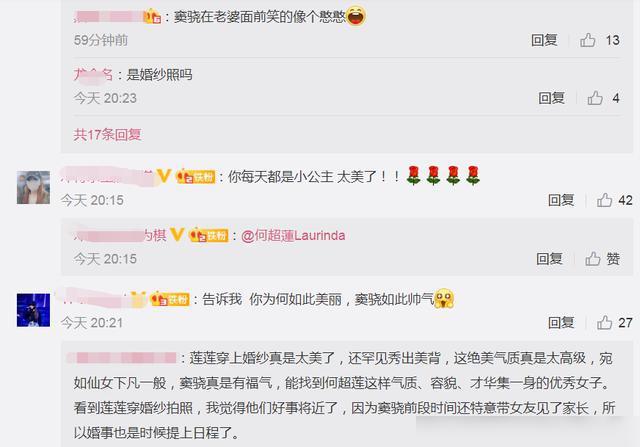Screen dimensions: 640x447
Task: Click the blurred username before 是婚纱照吗
Action: pos(93,75)
